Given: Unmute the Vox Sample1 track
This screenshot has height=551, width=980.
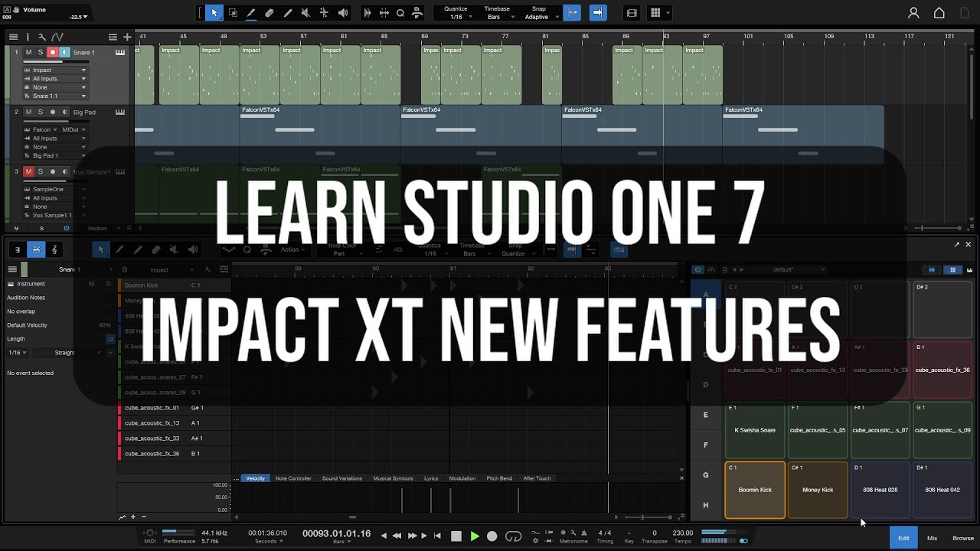Looking at the screenshot, I should coord(28,171).
